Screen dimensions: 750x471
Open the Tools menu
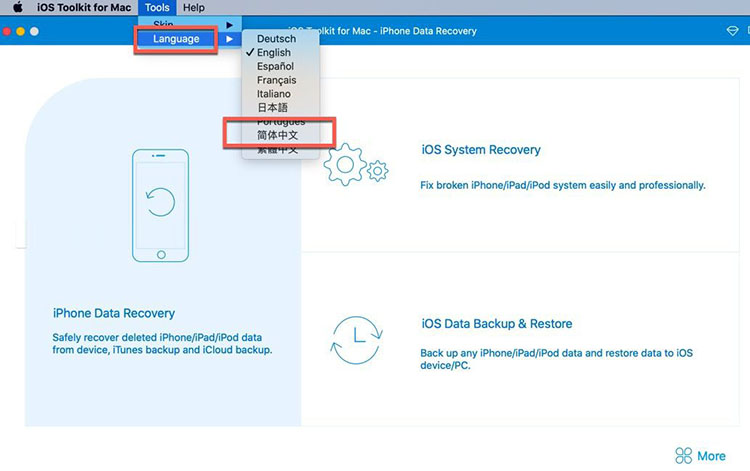[157, 8]
